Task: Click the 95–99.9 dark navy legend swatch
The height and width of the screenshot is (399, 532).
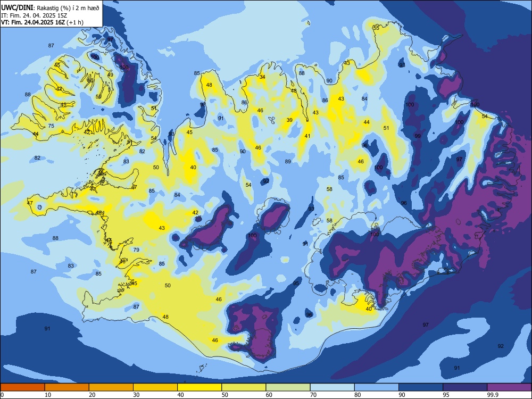Action: tap(465, 387)
